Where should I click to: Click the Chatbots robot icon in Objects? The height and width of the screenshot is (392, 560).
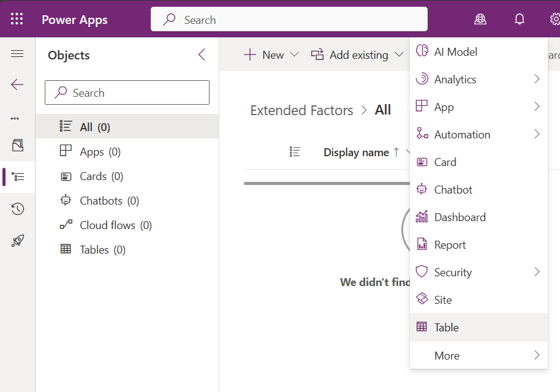tap(66, 200)
